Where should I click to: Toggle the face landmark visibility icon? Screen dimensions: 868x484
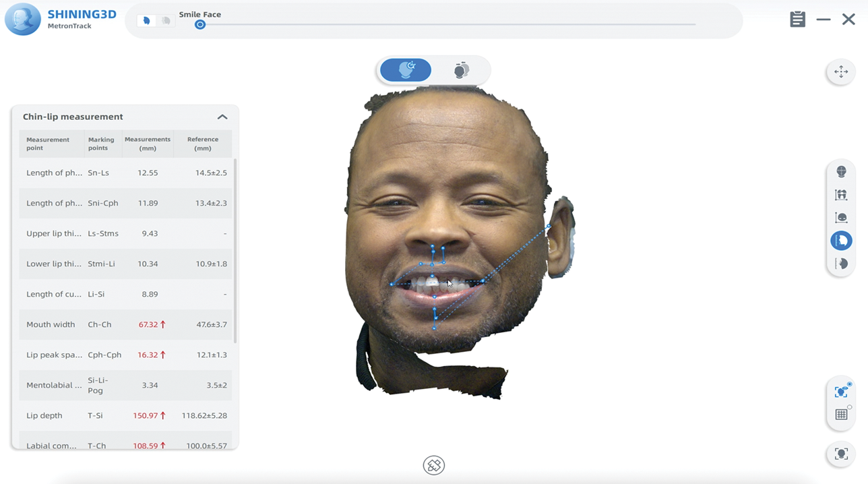[x=841, y=392]
